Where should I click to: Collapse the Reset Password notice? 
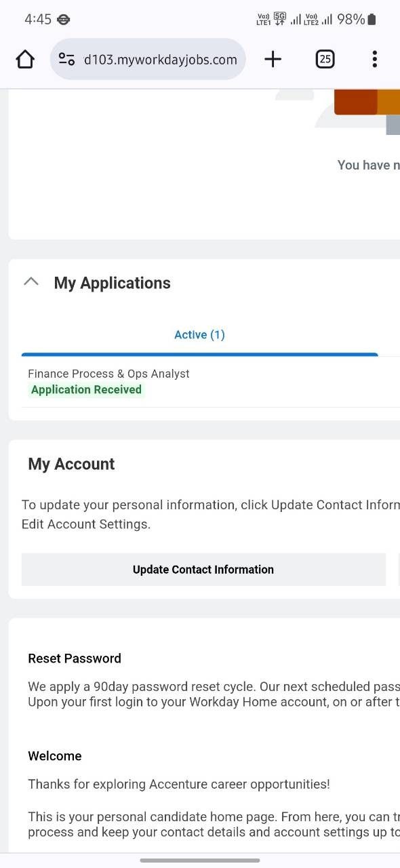75,658
